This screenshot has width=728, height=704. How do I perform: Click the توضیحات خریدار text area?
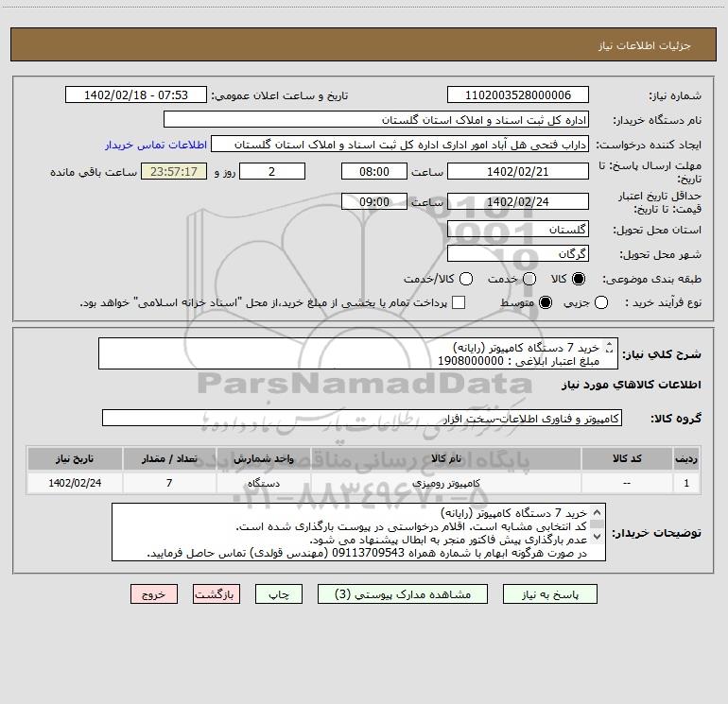coord(358,532)
